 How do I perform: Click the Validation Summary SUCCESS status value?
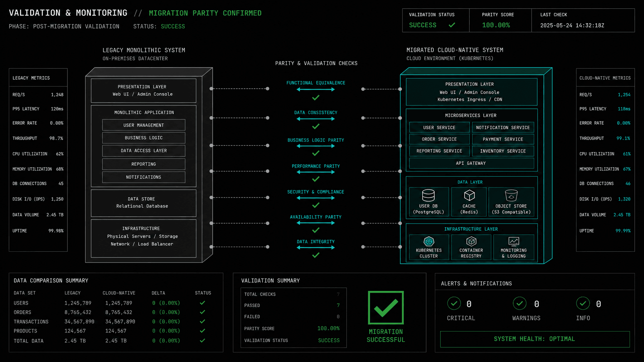tap(329, 340)
